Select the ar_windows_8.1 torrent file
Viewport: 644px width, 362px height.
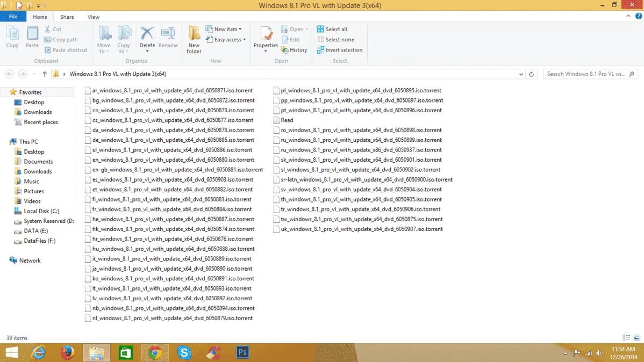pyautogui.click(x=169, y=90)
